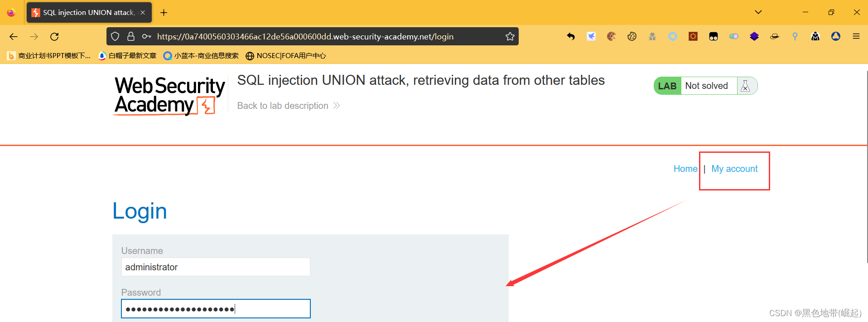Screen dimensions: 868x322
Task: Open the lab flask status icon
Action: pos(745,86)
